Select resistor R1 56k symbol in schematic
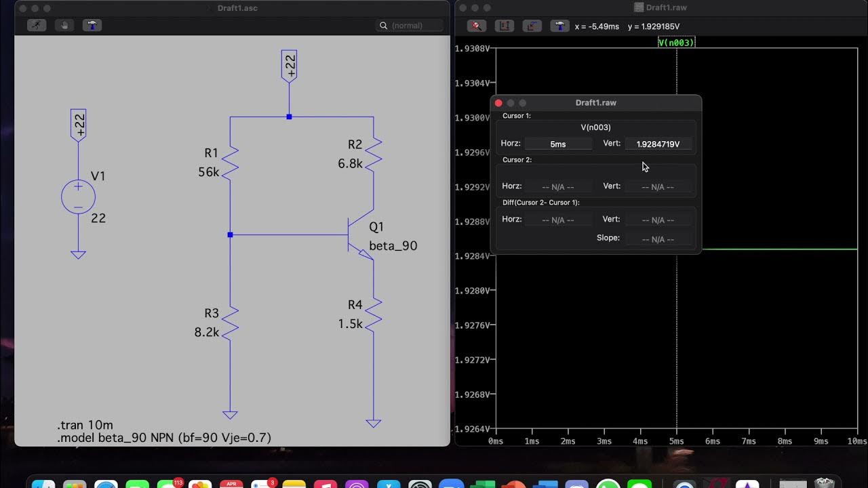The image size is (868, 488). (230, 163)
